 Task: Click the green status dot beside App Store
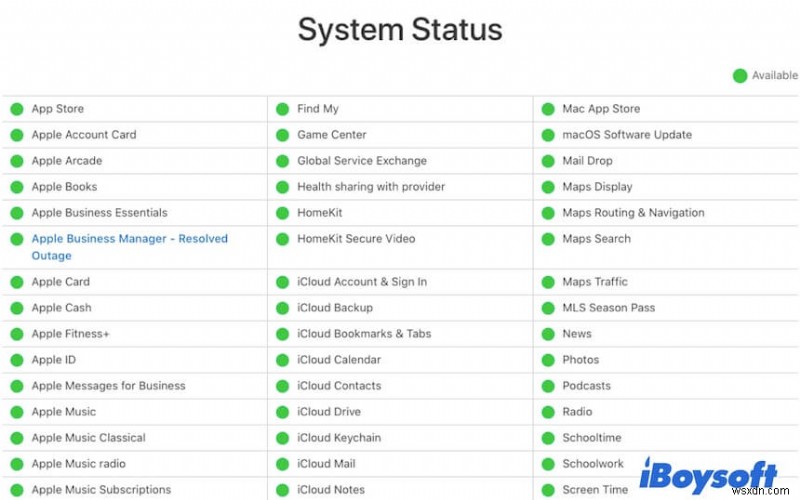17,109
